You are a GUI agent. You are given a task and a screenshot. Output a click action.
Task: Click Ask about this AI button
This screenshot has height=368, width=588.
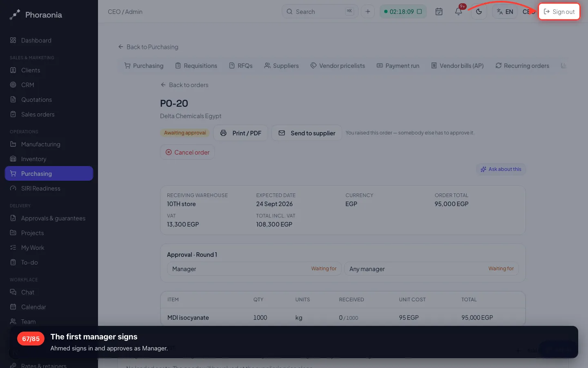tap(501, 169)
